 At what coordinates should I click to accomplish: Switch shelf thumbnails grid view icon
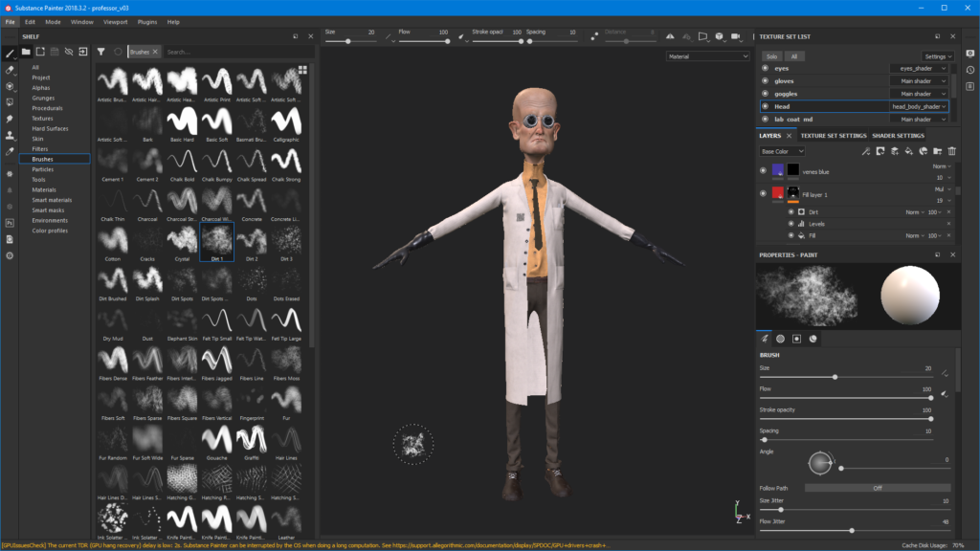tap(302, 70)
